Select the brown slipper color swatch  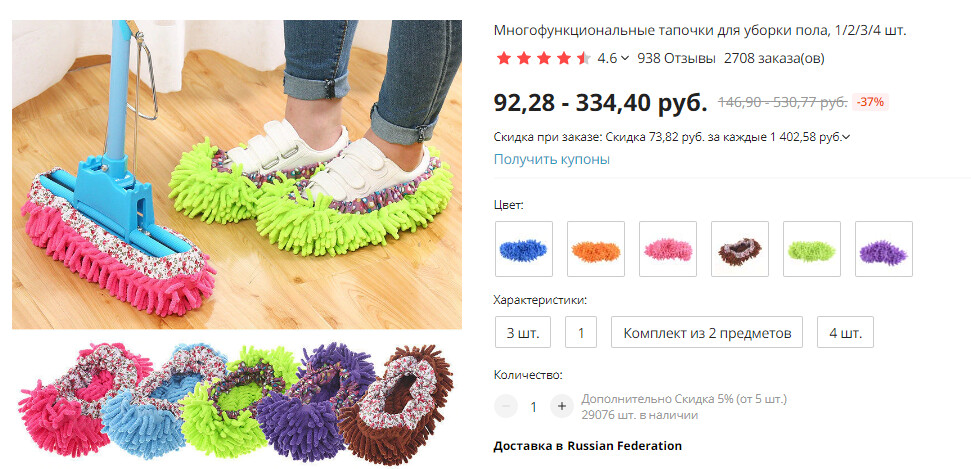pyautogui.click(x=739, y=248)
